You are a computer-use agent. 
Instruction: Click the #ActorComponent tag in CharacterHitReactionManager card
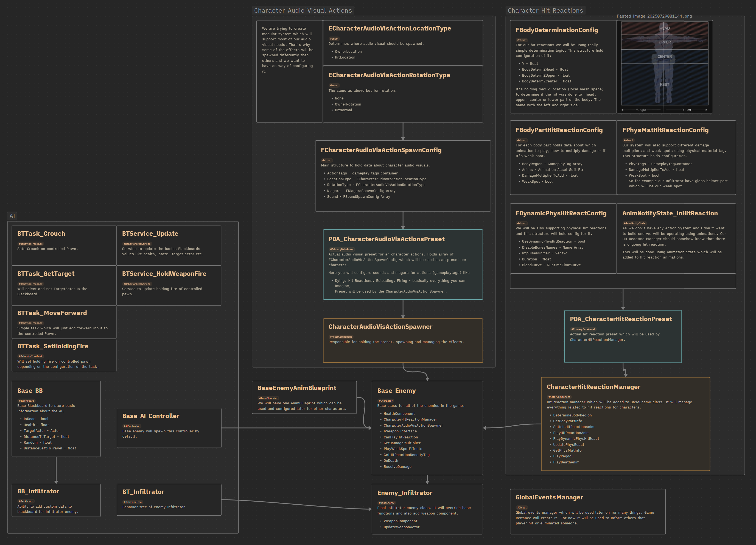[559, 397]
